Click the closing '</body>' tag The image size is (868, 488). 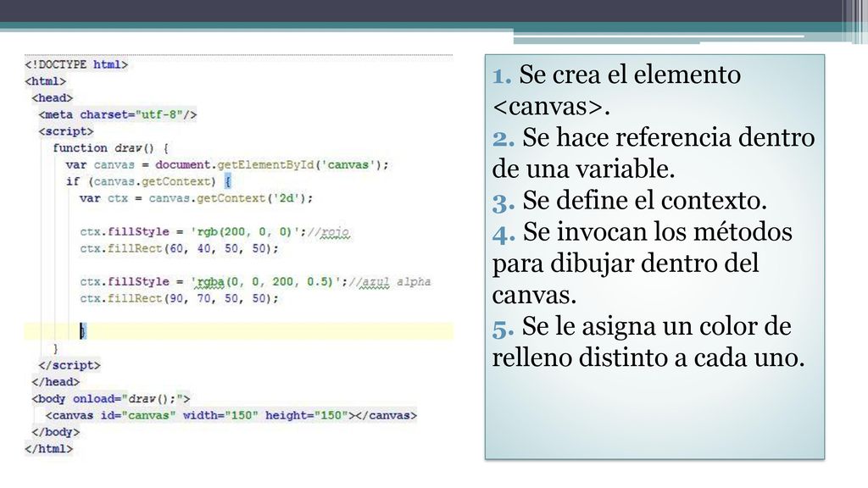click(x=55, y=432)
